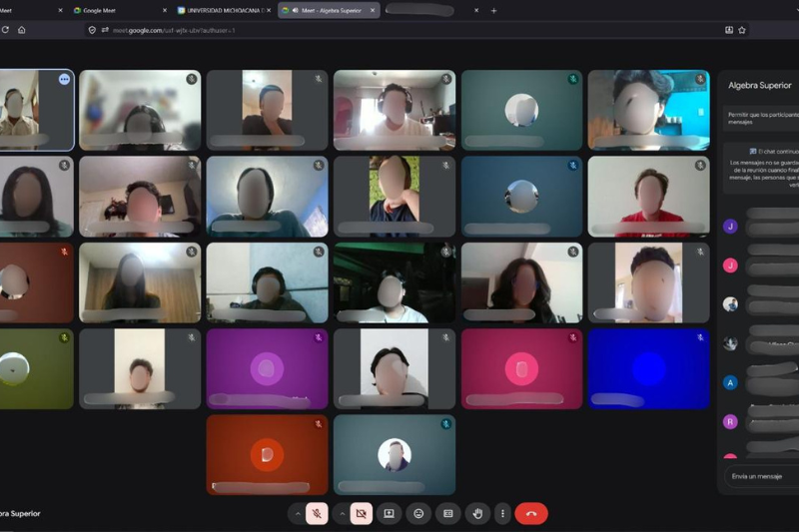Screen dimensions: 799x532
Task: Open the three-dot more options menu
Action: click(x=502, y=513)
